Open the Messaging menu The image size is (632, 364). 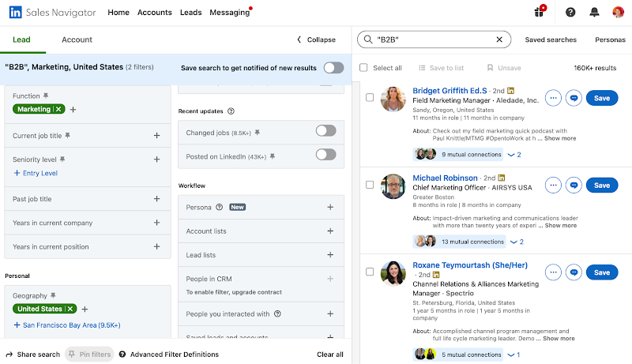[230, 13]
